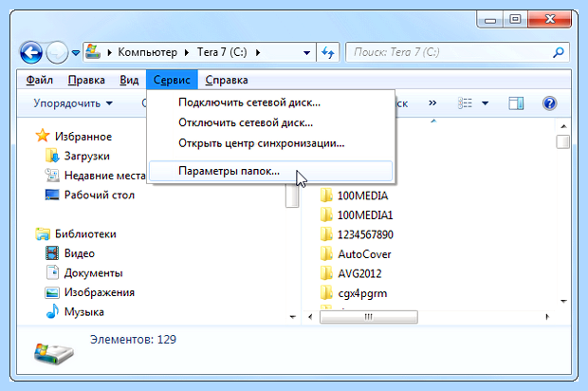
Task: Click the Недавние места icon
Action: (x=52, y=176)
